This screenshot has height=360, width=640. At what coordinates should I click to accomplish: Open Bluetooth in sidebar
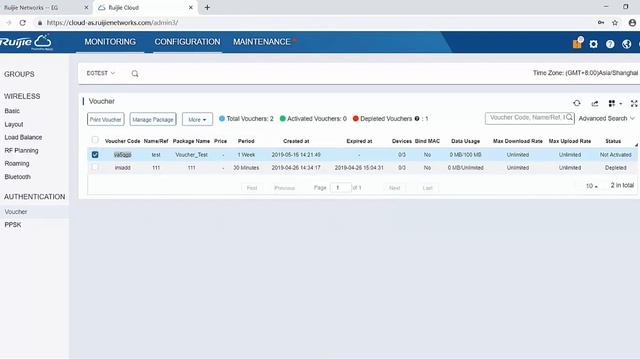coord(18,177)
